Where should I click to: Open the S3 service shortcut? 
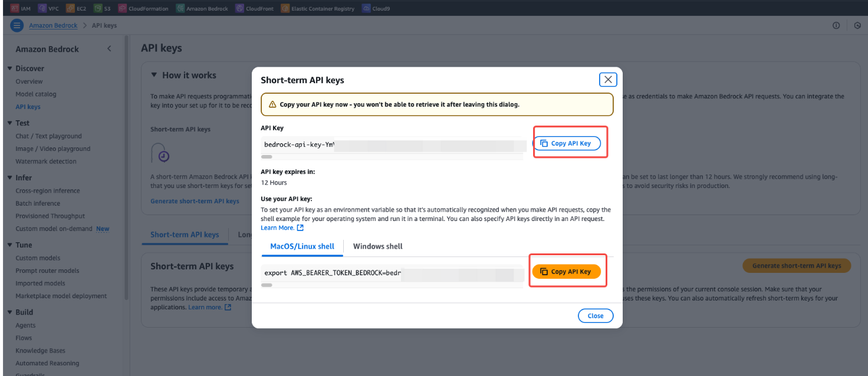point(103,8)
